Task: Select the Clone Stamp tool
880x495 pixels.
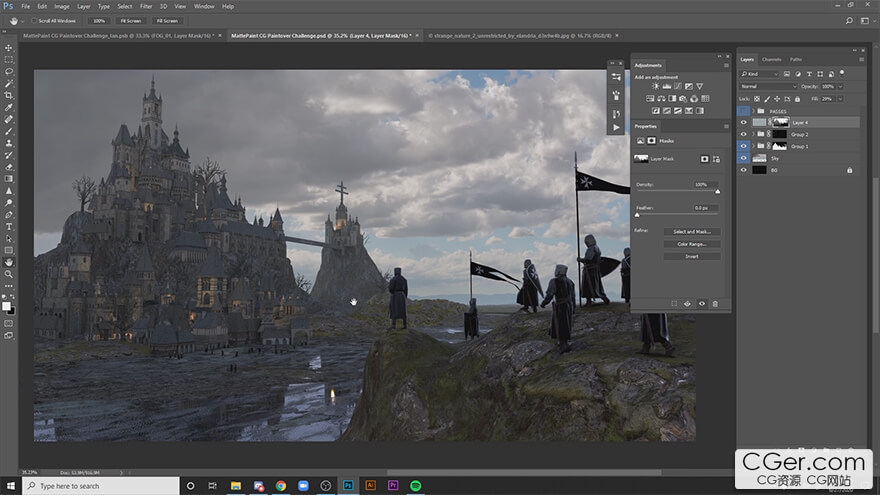Action: coord(8,143)
